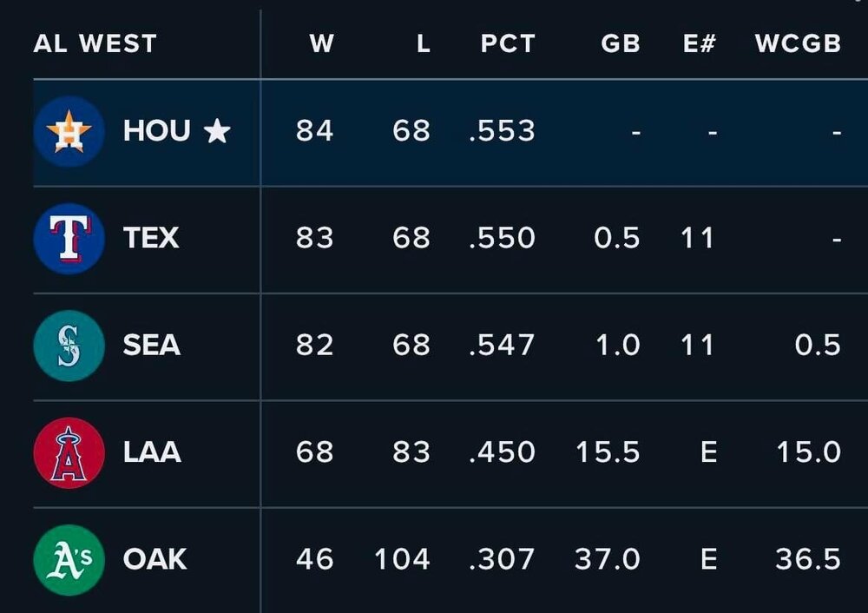Image resolution: width=868 pixels, height=613 pixels.
Task: Open the TEX team link
Action: pyautogui.click(x=151, y=238)
